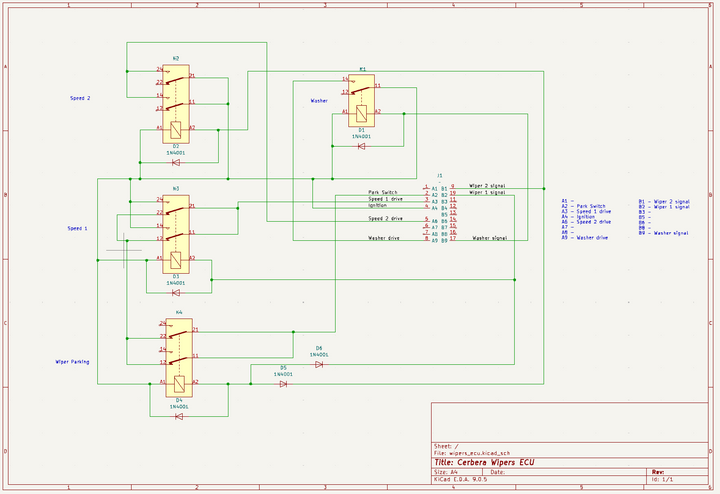This screenshot has height=494, width=720.
Task: Select the 'Wiper Parking' text label
Action: 73,361
